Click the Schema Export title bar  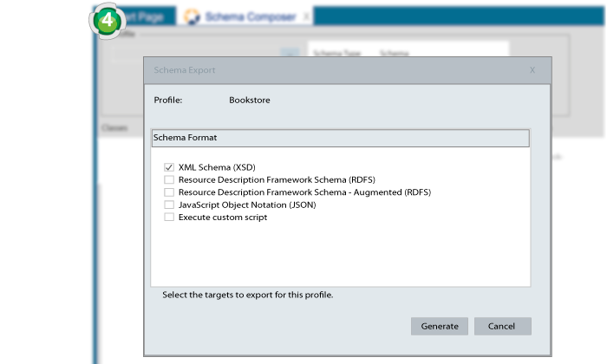click(330, 70)
